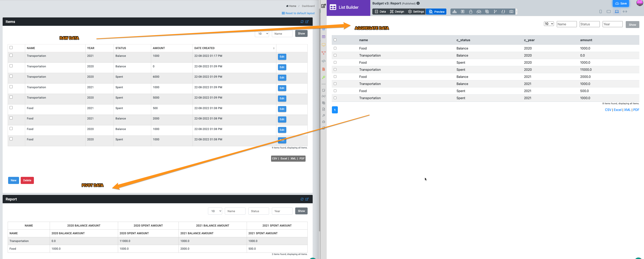Image resolution: width=644 pixels, height=259 pixels.
Task: Click the sitemap/hierarchy toolbar icon
Action: click(454, 12)
